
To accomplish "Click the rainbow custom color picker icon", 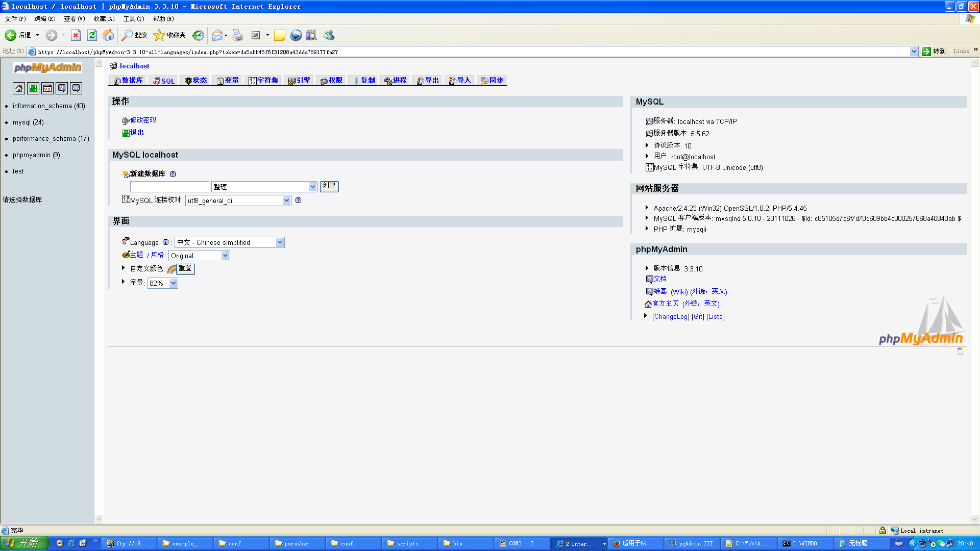I will (x=171, y=269).
